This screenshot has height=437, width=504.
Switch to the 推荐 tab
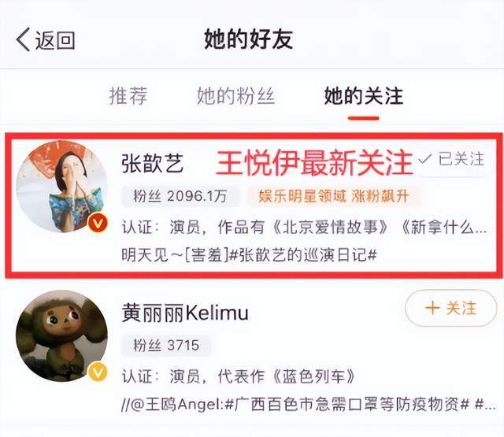128,96
